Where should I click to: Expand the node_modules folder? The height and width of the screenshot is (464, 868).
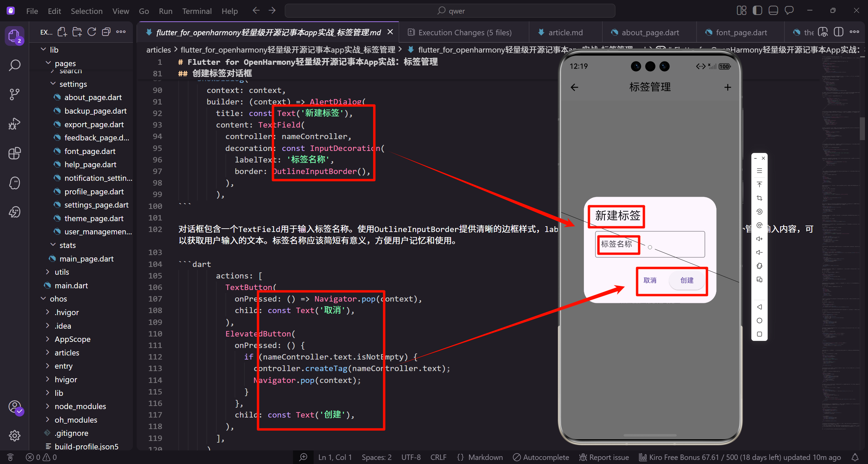tap(48, 406)
